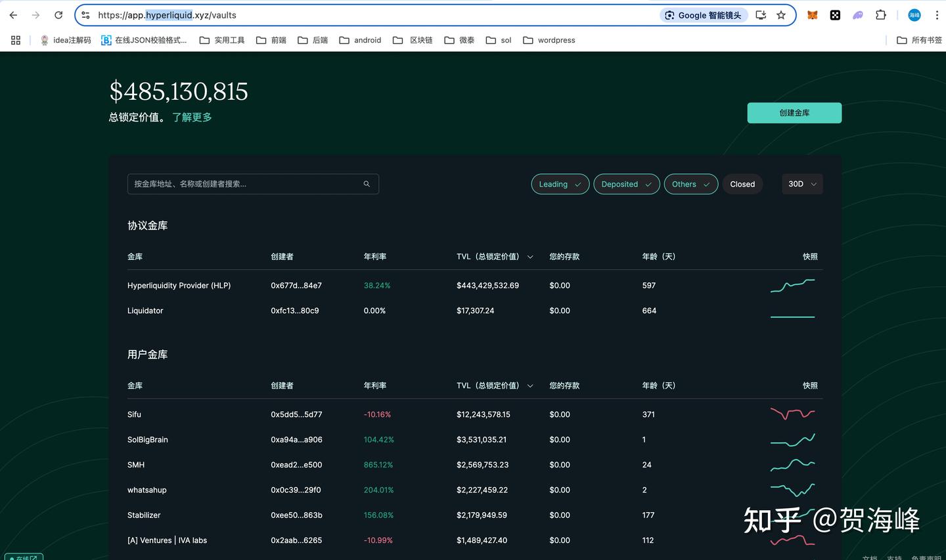Follow the 了解更多 link
Viewport: 946px width, 560px height.
pyautogui.click(x=192, y=117)
